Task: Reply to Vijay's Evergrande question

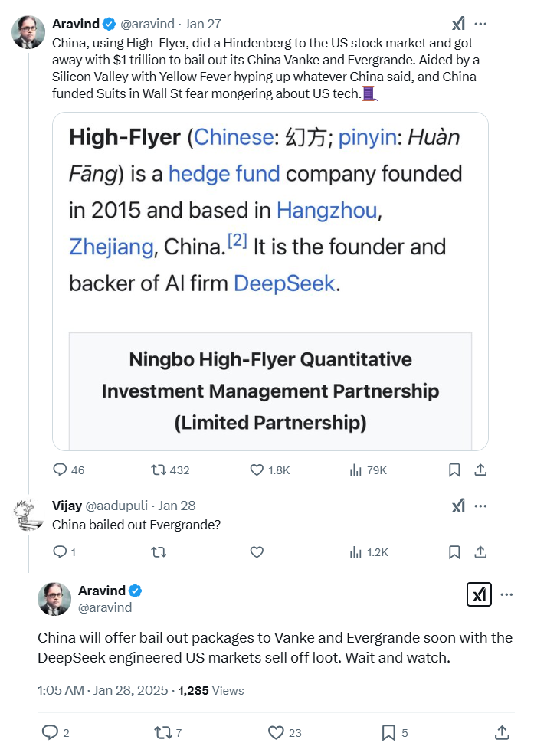Action: [60, 551]
